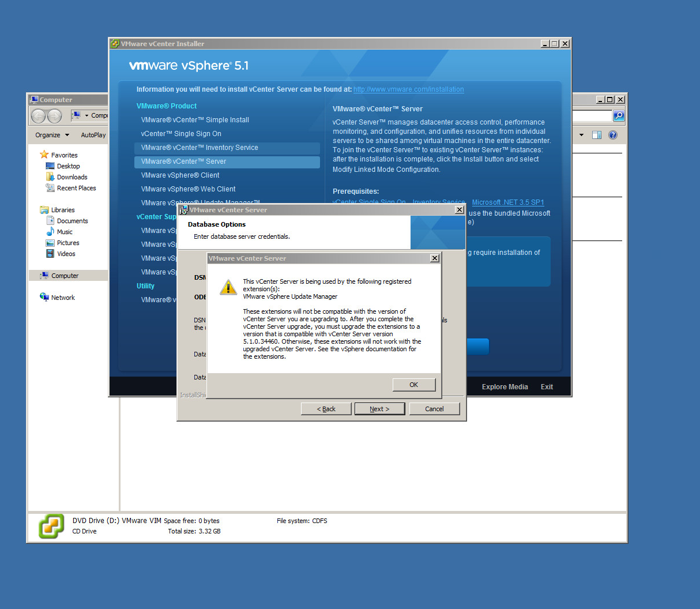
Task: Click the Explorer back arrow button
Action: (x=39, y=116)
